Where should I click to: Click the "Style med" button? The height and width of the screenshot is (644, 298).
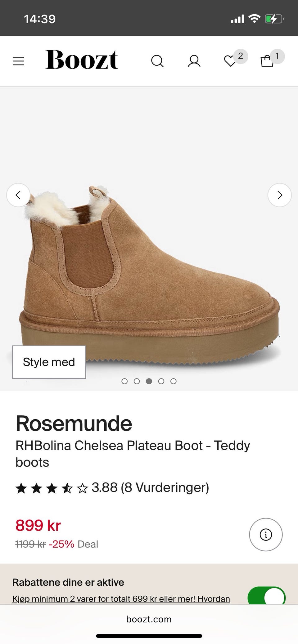(x=49, y=362)
